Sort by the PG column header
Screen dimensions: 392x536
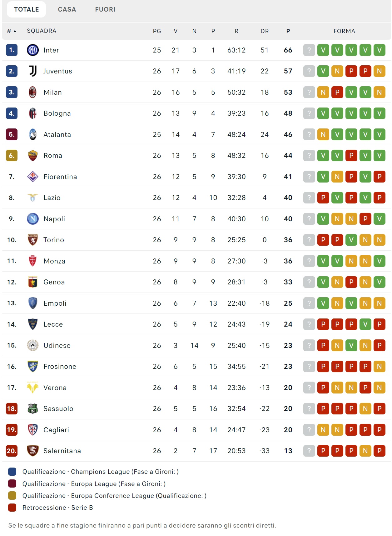[x=157, y=31]
